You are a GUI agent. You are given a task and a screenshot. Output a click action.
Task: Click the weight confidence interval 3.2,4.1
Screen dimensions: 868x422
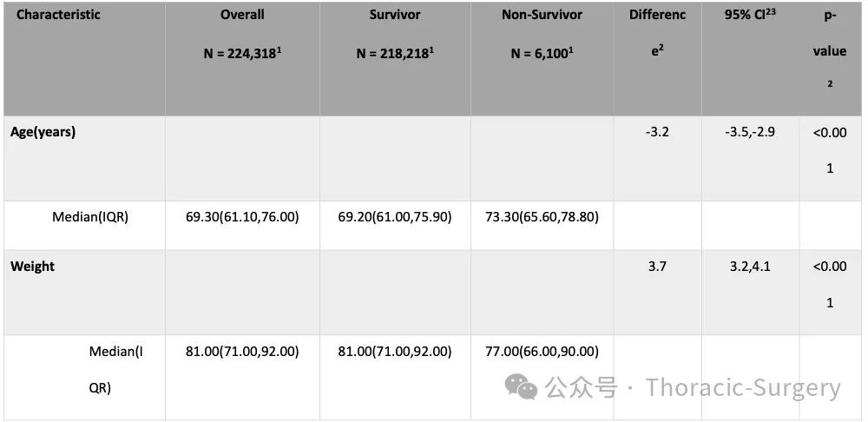pos(750,267)
